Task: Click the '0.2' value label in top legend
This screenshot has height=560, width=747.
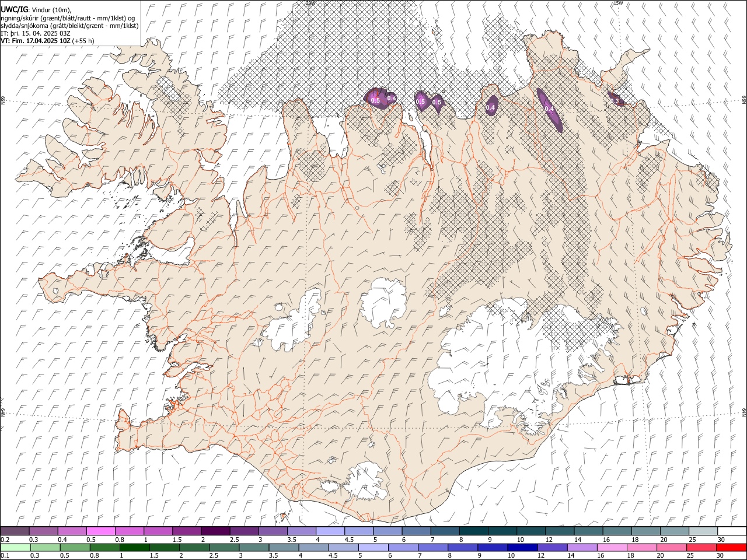Action: coord(5,540)
